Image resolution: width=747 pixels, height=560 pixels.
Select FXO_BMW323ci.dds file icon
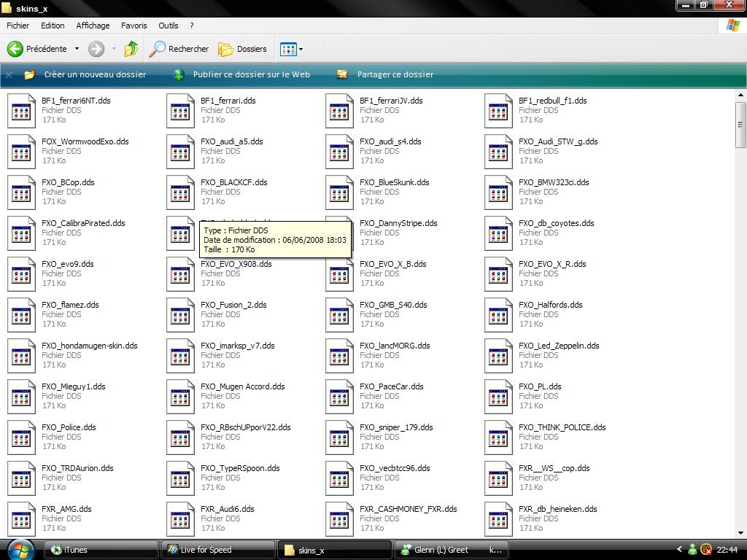pyautogui.click(x=499, y=192)
